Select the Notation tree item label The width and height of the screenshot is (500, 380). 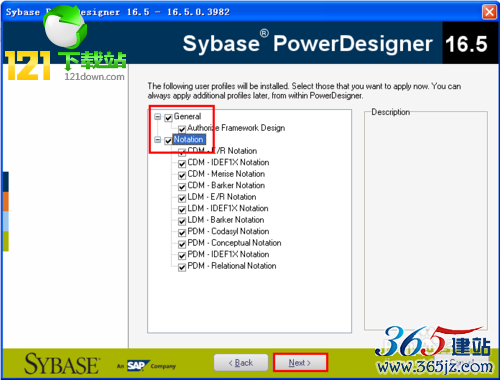(x=189, y=139)
